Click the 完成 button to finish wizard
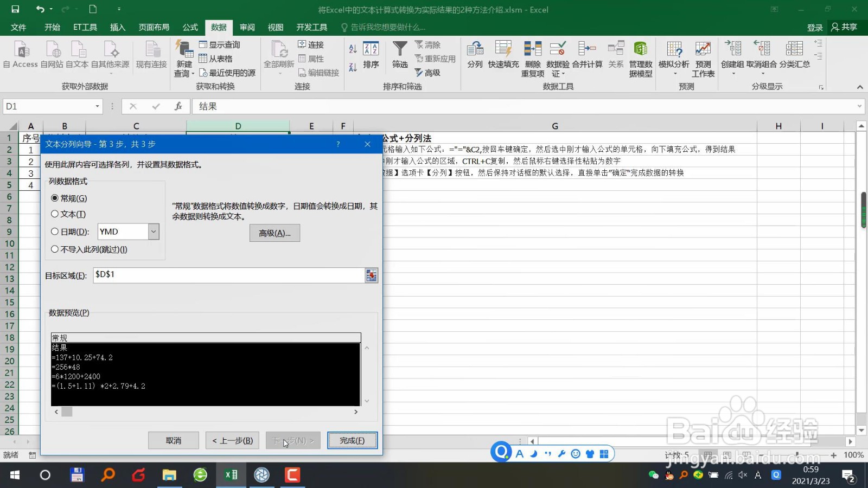The width and height of the screenshot is (868, 488). tap(353, 440)
